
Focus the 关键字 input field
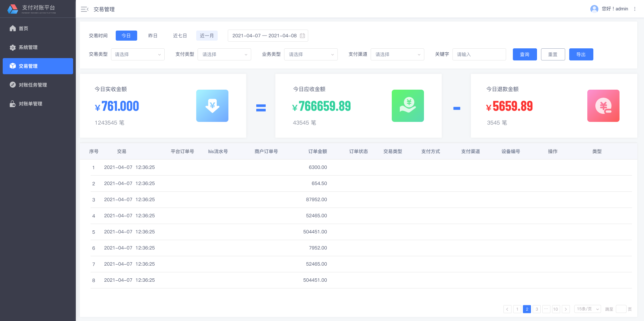pos(479,54)
